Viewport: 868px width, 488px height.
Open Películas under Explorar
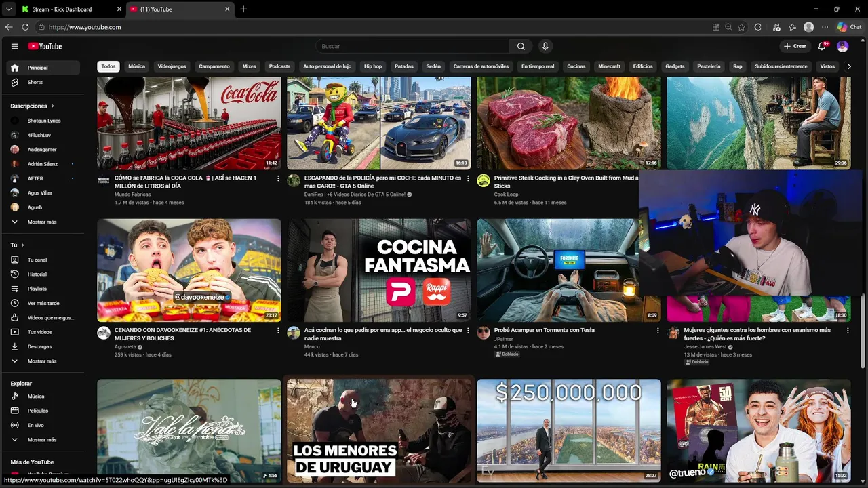click(x=43, y=411)
